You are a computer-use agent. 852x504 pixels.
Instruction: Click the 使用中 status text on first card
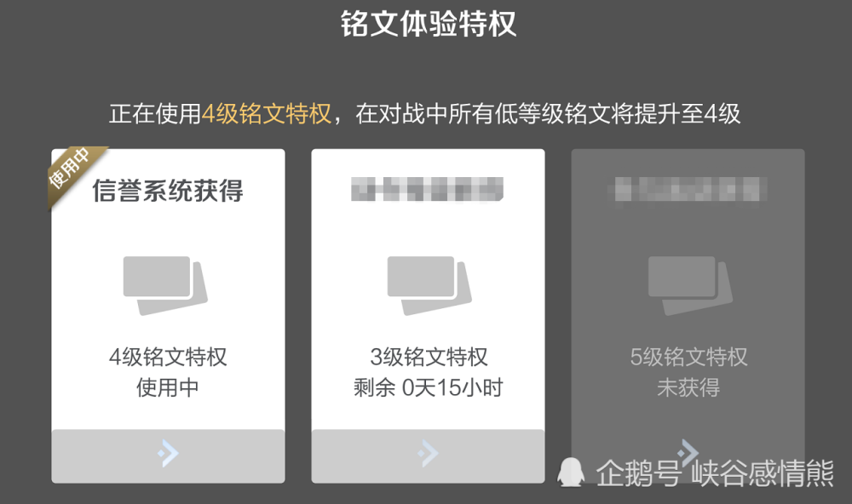(x=168, y=387)
